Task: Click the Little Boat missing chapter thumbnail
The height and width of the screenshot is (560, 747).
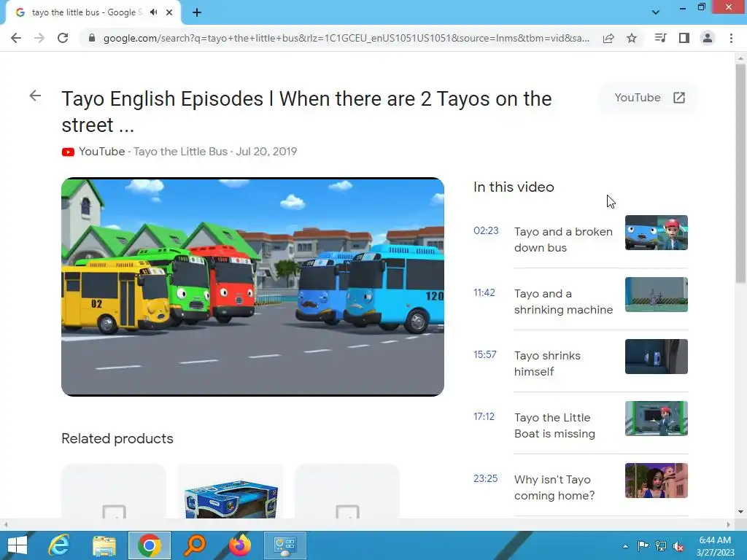Action: 656,418
